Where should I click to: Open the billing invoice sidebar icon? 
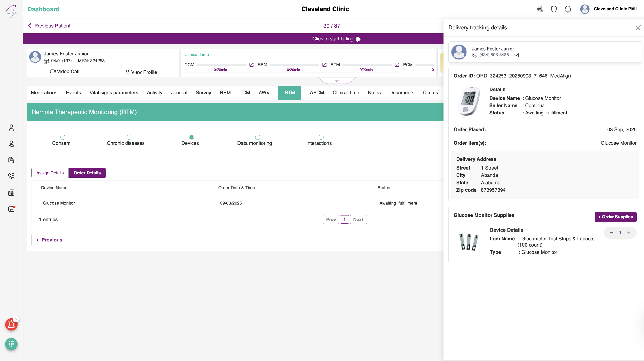(x=11, y=160)
